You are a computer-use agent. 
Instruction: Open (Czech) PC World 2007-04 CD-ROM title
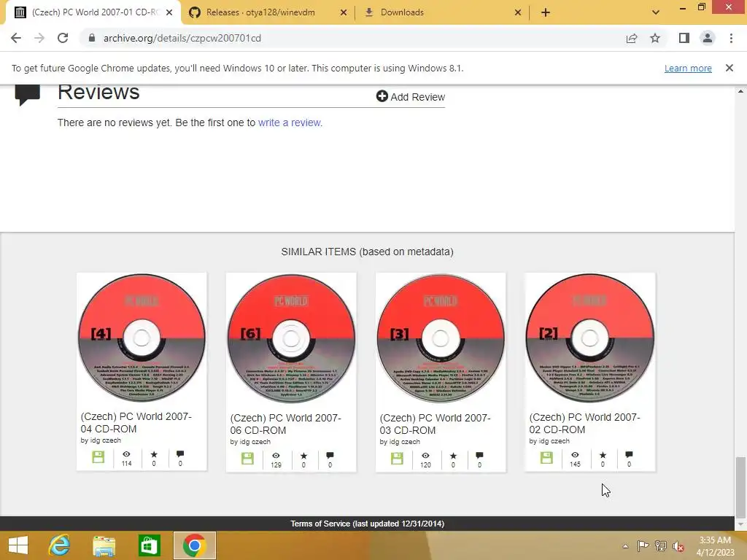(136, 422)
